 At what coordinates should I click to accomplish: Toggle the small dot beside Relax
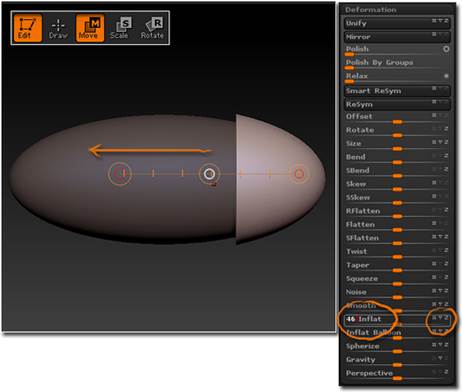coord(446,76)
